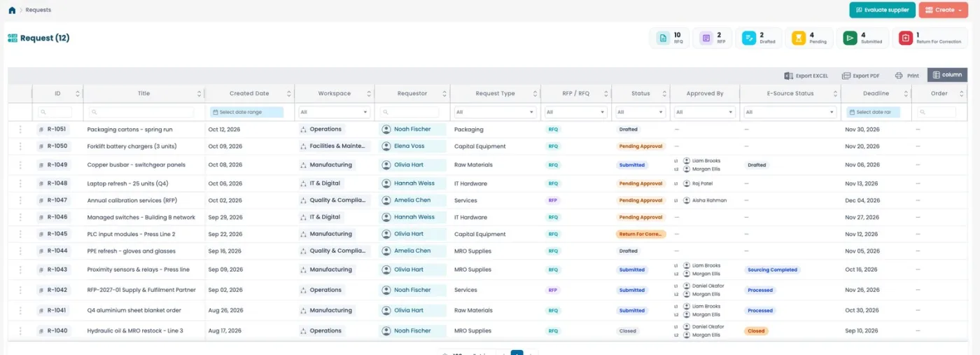Select the Submitted status card icon
The width and height of the screenshot is (980, 355).
850,39
